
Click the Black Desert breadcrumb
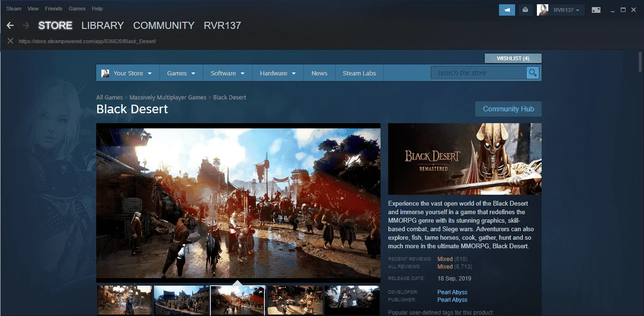[230, 97]
